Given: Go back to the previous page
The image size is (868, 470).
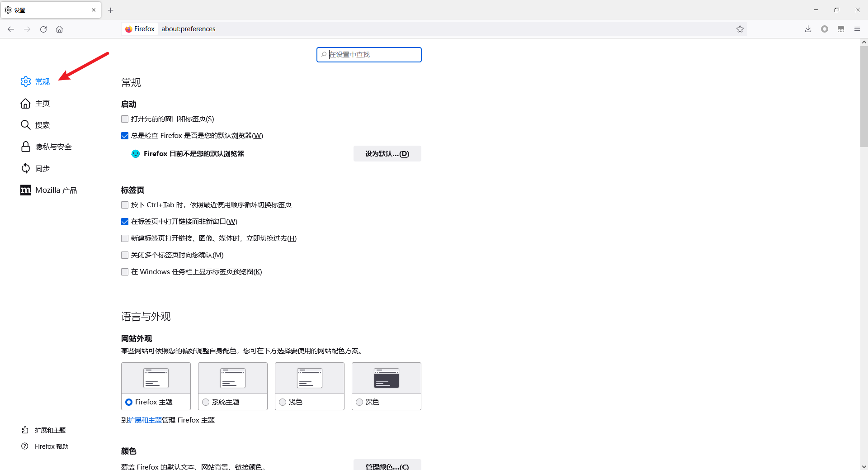Looking at the screenshot, I should coord(11,29).
